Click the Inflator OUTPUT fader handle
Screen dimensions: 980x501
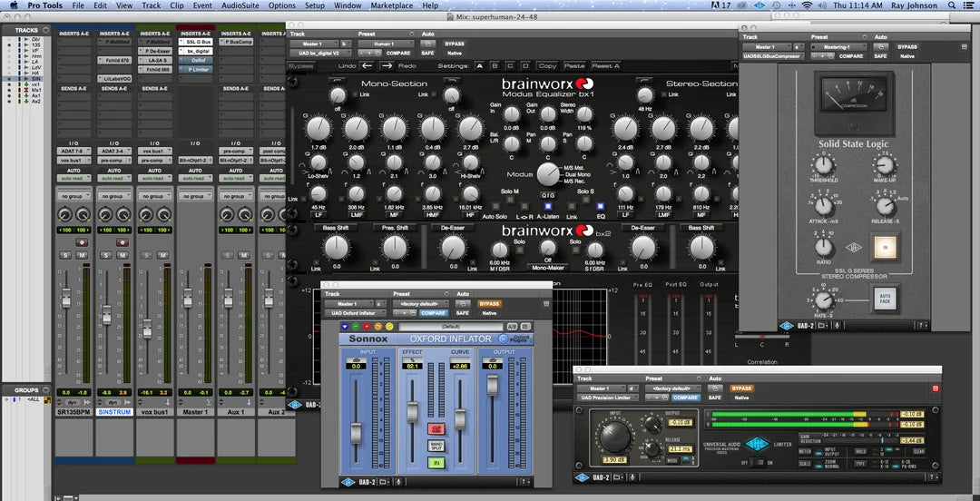pos(493,386)
